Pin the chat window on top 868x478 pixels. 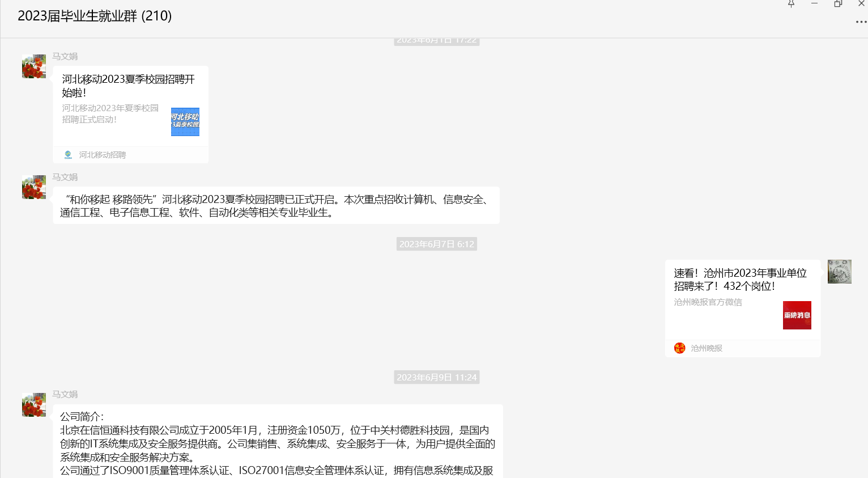pos(791,4)
